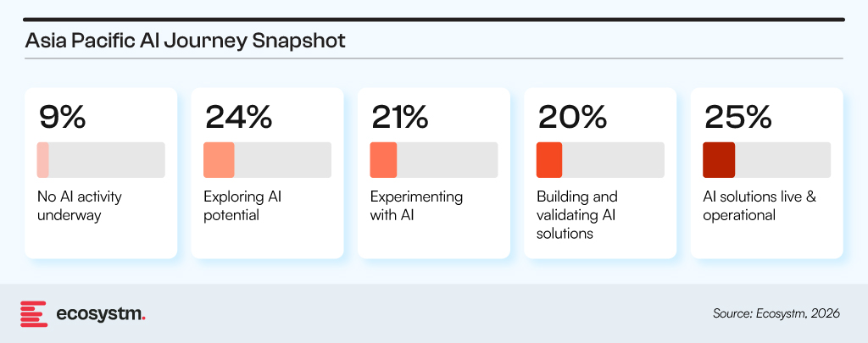Click the 9% figure

click(63, 117)
